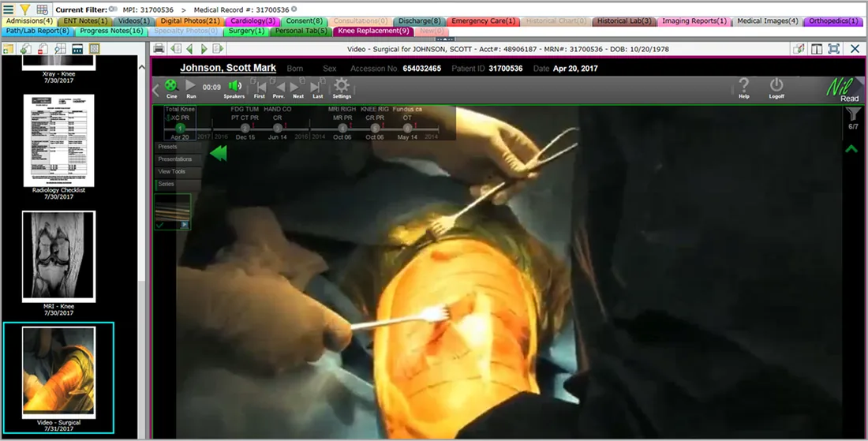Go to Prev. frame
868x441 pixels.
(279, 88)
